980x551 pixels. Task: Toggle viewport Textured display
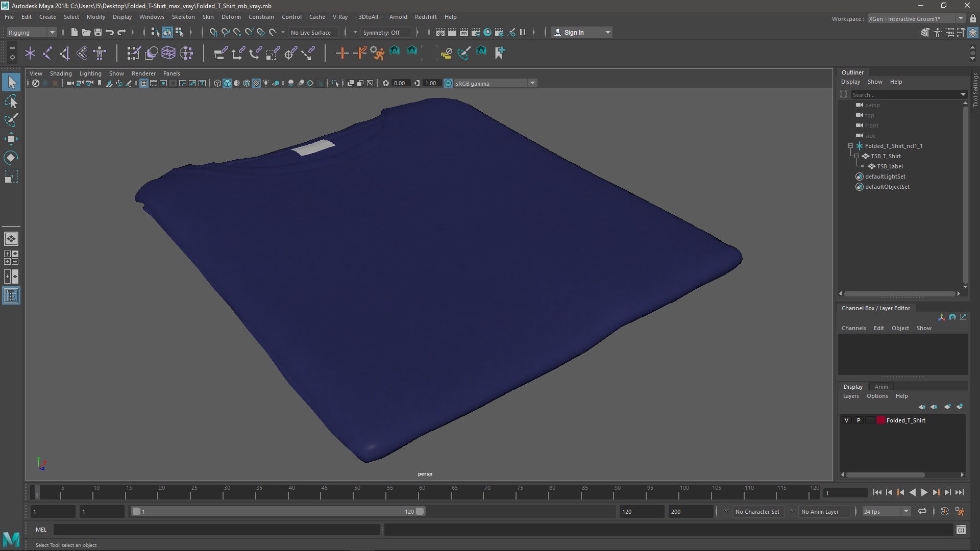coord(256,83)
